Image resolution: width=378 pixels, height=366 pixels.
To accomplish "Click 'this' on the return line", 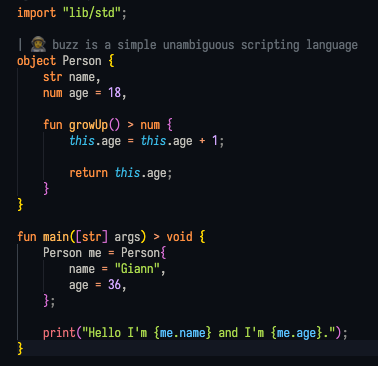I will tap(127, 173).
